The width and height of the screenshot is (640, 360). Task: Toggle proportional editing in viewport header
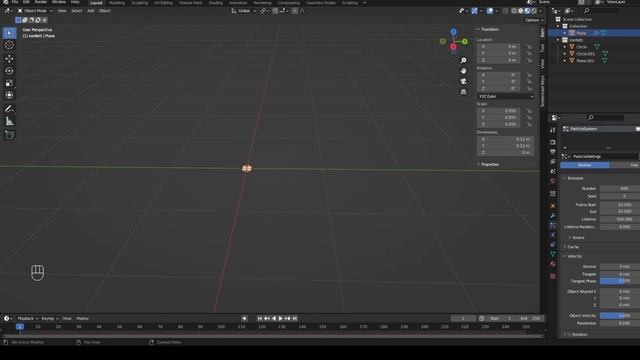coord(295,11)
